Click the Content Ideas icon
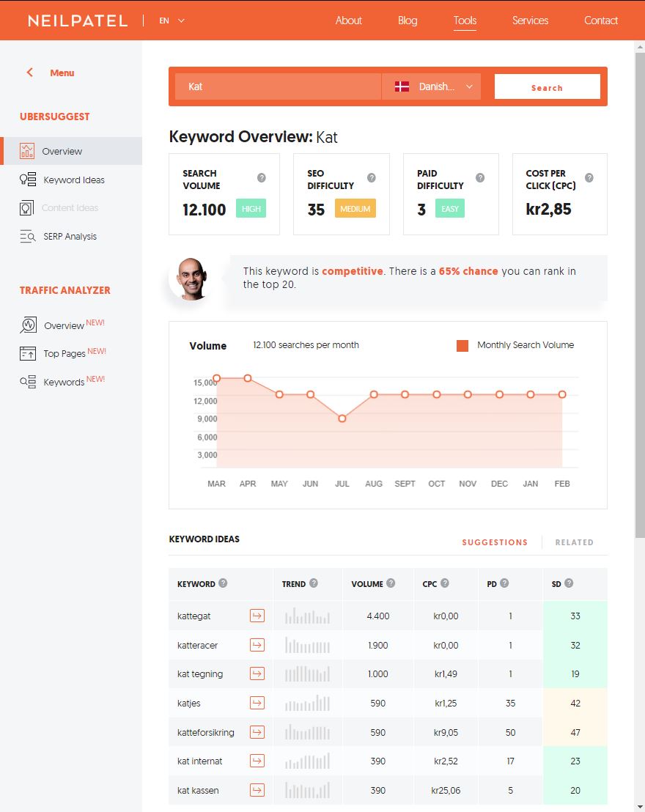Viewport: 645px width, 812px height. [26, 207]
